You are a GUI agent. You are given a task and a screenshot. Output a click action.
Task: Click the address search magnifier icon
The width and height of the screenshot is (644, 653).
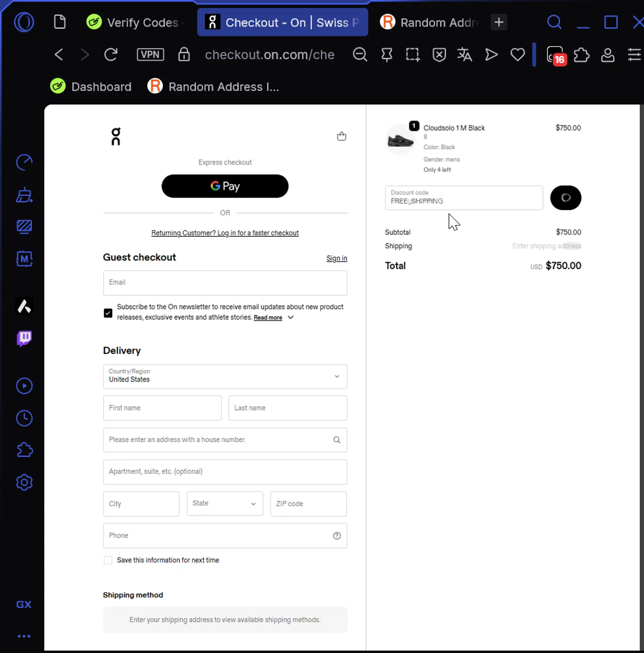(337, 440)
